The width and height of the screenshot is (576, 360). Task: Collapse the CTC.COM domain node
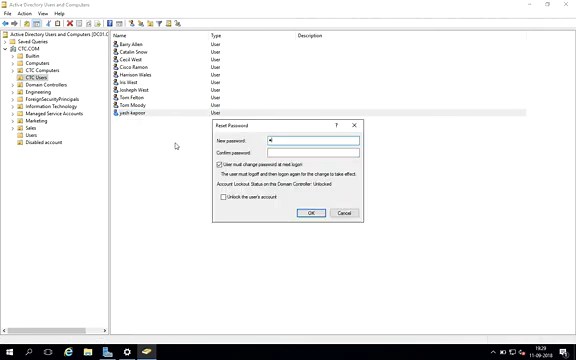click(x=5, y=49)
